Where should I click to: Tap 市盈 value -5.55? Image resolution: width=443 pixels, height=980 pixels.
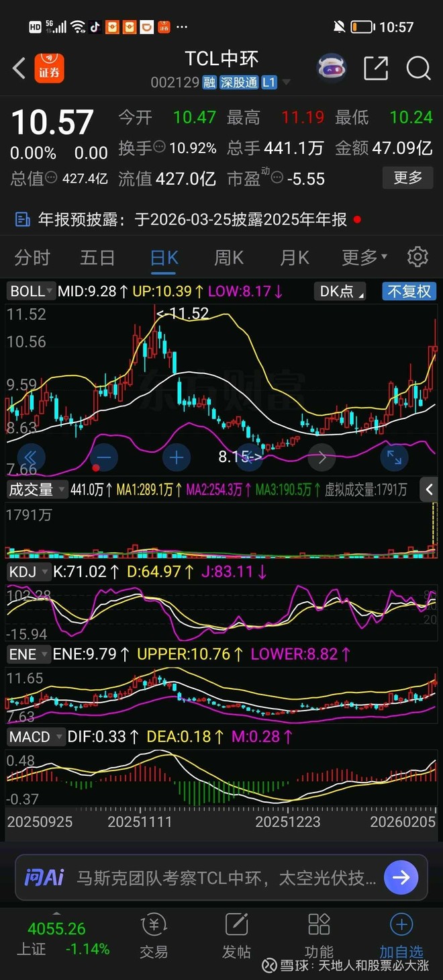[305, 179]
